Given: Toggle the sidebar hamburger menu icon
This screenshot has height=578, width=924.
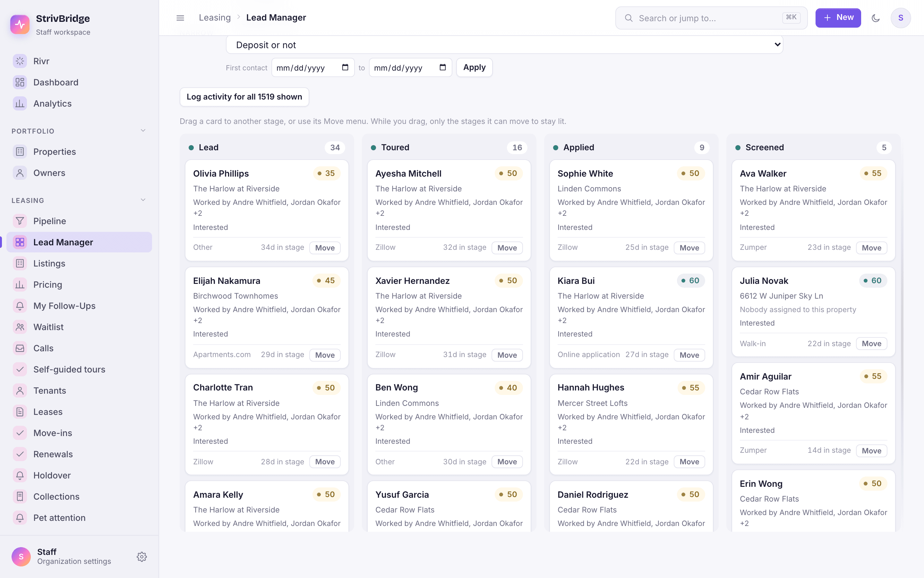Looking at the screenshot, I should (x=180, y=18).
